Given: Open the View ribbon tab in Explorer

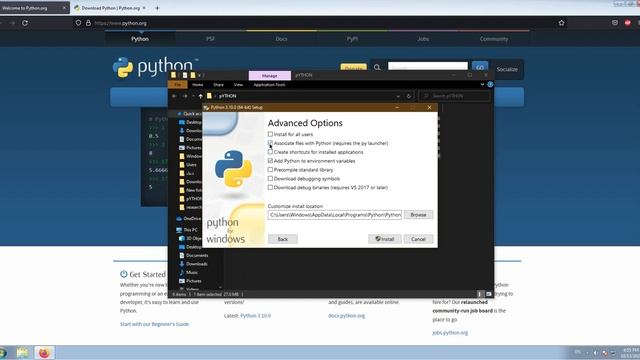Looking at the screenshot, I should (x=238, y=84).
